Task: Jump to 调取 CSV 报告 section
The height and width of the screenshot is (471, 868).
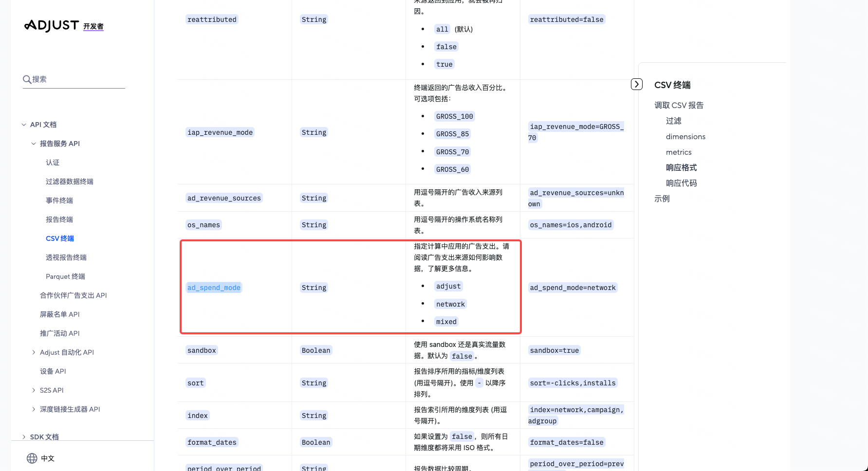Action: 679,105
